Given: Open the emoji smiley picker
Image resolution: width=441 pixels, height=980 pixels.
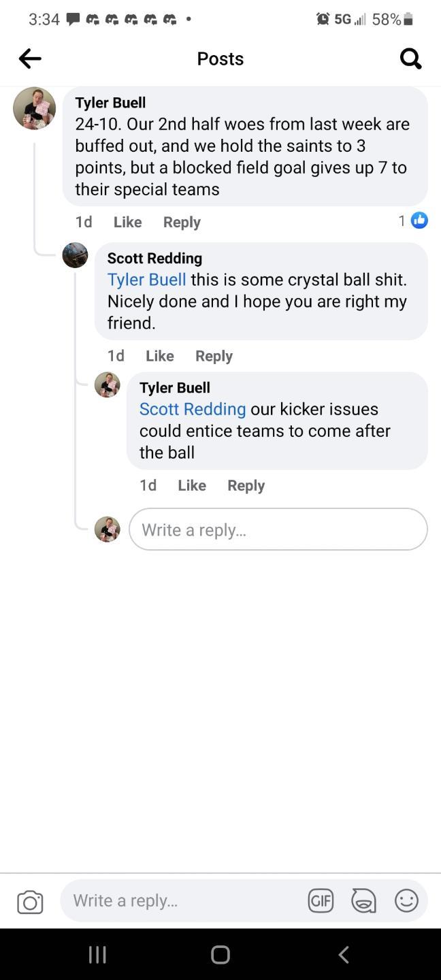Looking at the screenshot, I should pos(406,901).
